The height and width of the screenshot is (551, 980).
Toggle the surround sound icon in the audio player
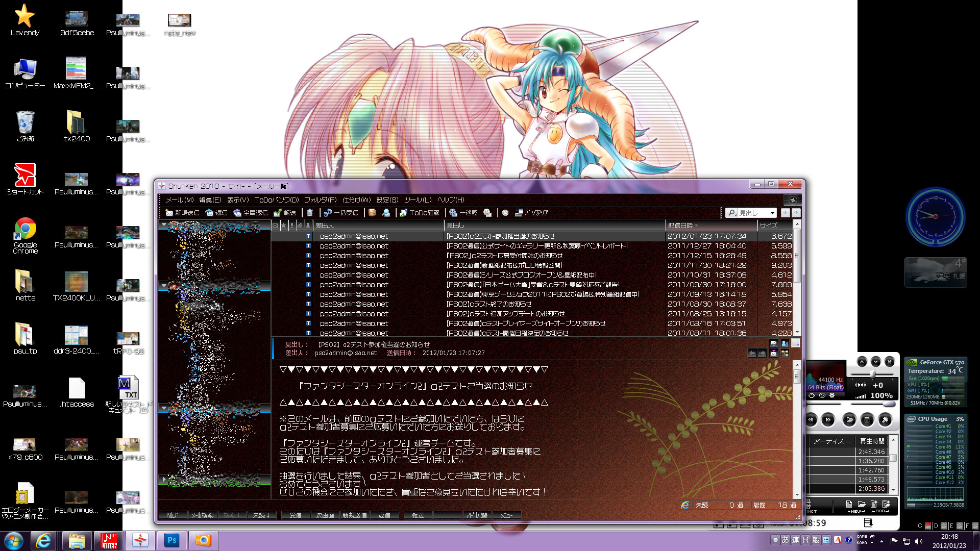coord(861,385)
